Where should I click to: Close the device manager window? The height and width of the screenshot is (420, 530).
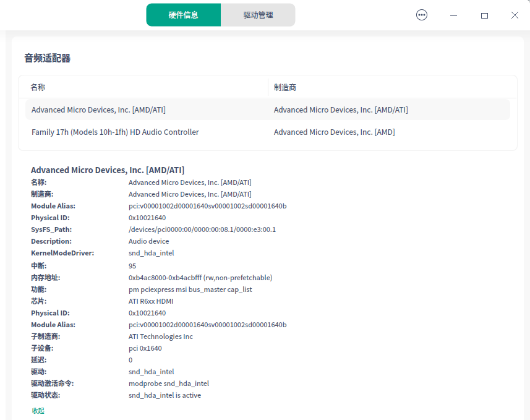515,15
